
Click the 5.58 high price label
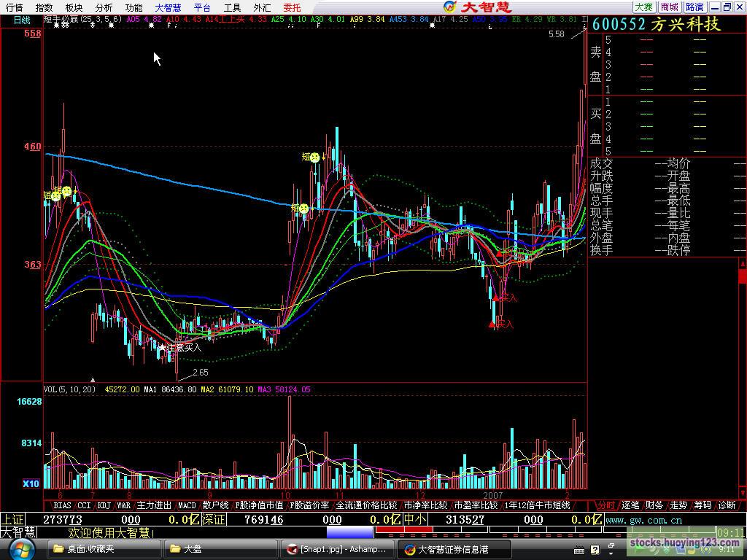click(556, 34)
